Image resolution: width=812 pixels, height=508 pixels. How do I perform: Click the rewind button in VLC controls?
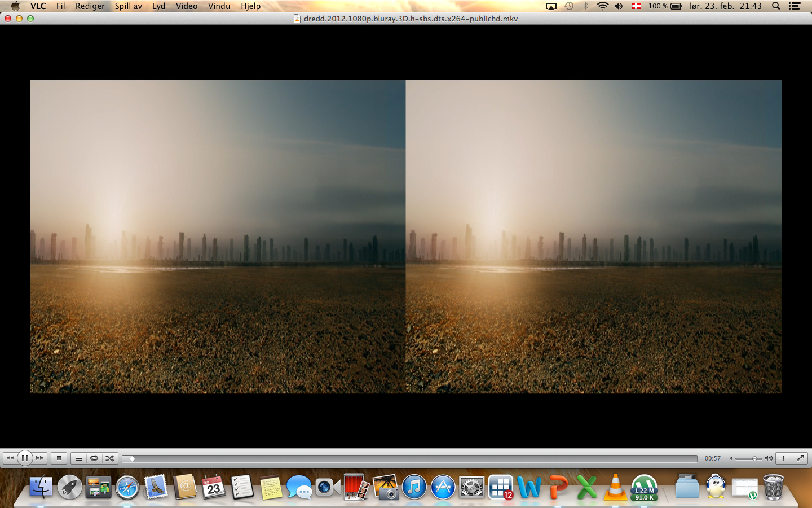pos(10,458)
